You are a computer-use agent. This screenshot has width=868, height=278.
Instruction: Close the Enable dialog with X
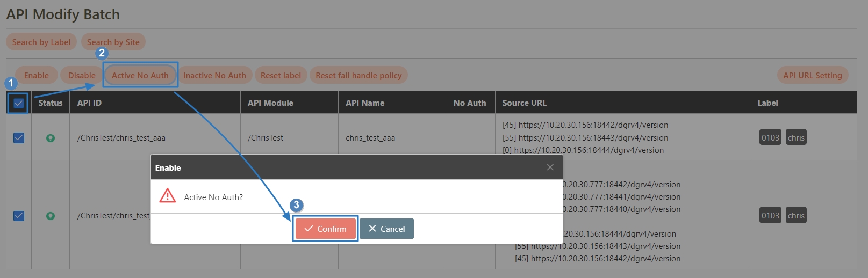(x=550, y=167)
